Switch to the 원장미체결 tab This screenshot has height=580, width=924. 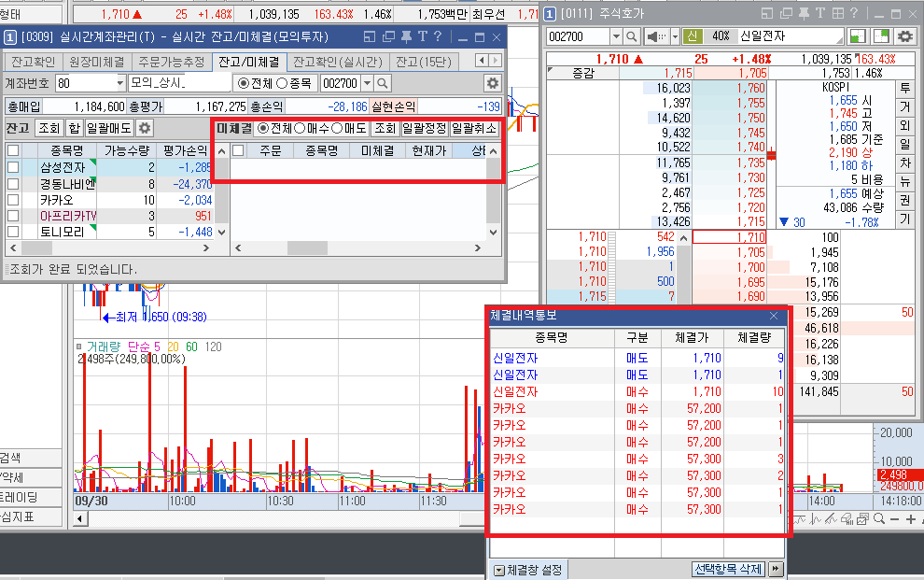pyautogui.click(x=97, y=62)
